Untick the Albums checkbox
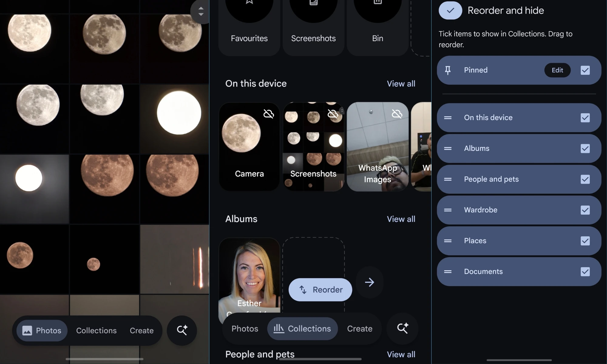 pos(585,149)
